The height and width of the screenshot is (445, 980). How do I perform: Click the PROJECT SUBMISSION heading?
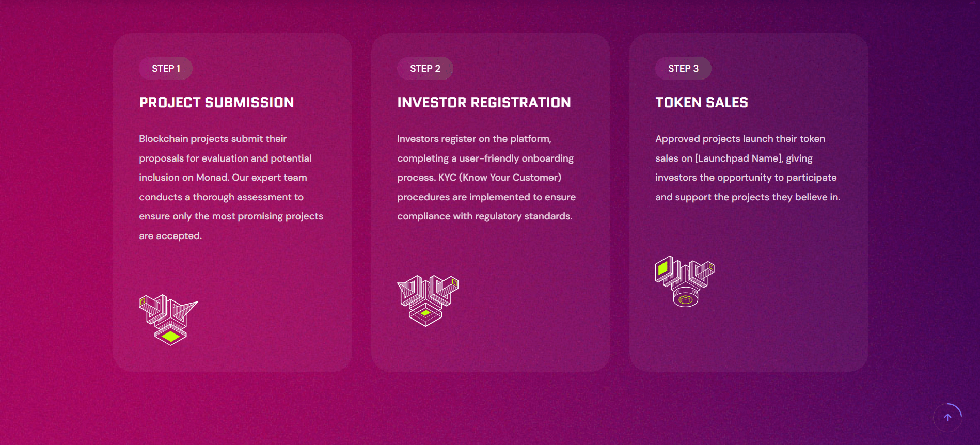216,103
